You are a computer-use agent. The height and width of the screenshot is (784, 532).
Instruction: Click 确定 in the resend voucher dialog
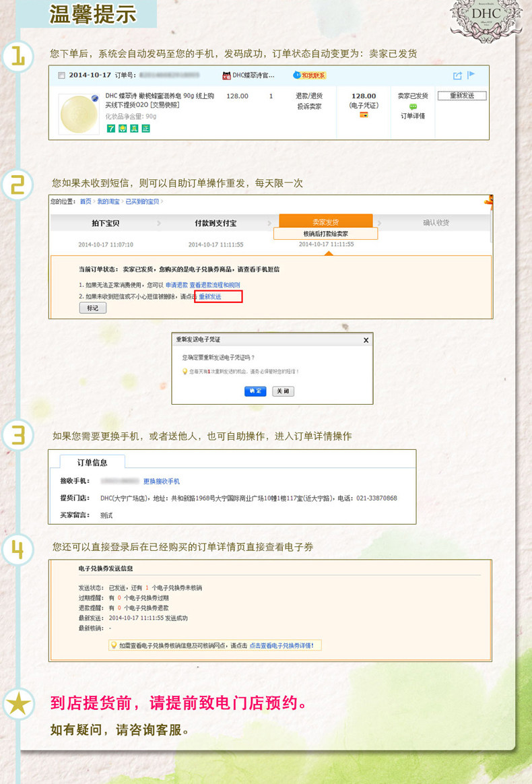coord(255,391)
